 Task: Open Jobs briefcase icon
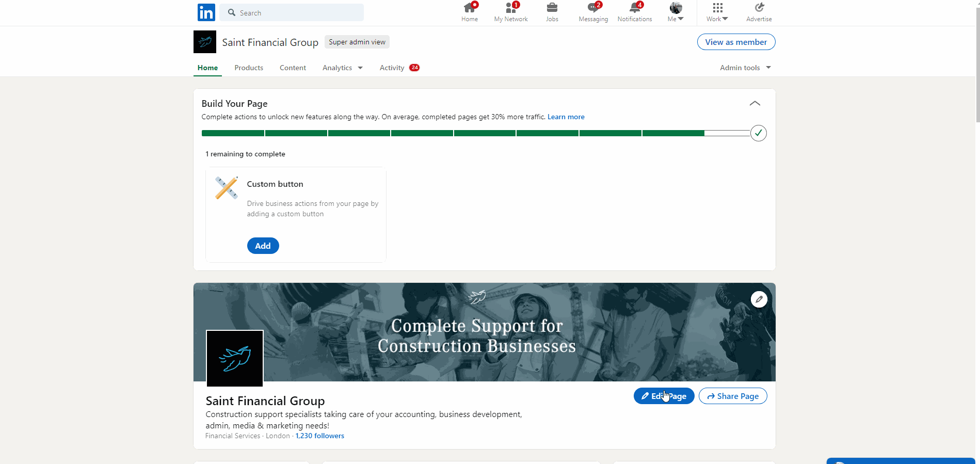[x=552, y=8]
